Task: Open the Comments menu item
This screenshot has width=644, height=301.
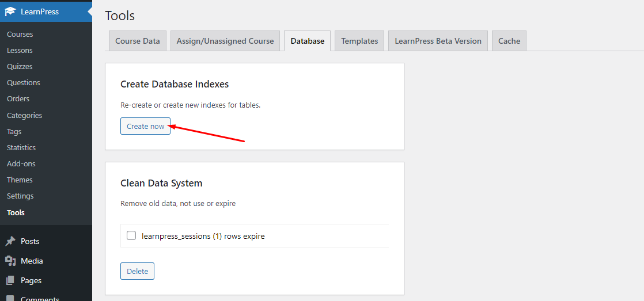Action: [40, 299]
